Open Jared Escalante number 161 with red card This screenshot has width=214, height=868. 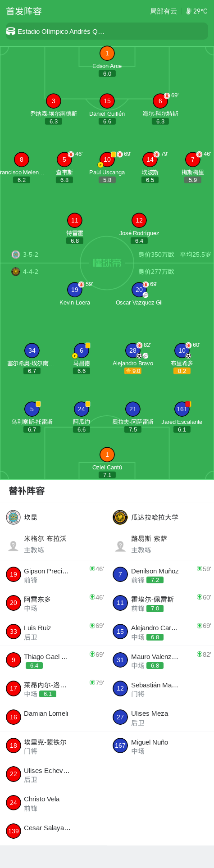(x=182, y=409)
